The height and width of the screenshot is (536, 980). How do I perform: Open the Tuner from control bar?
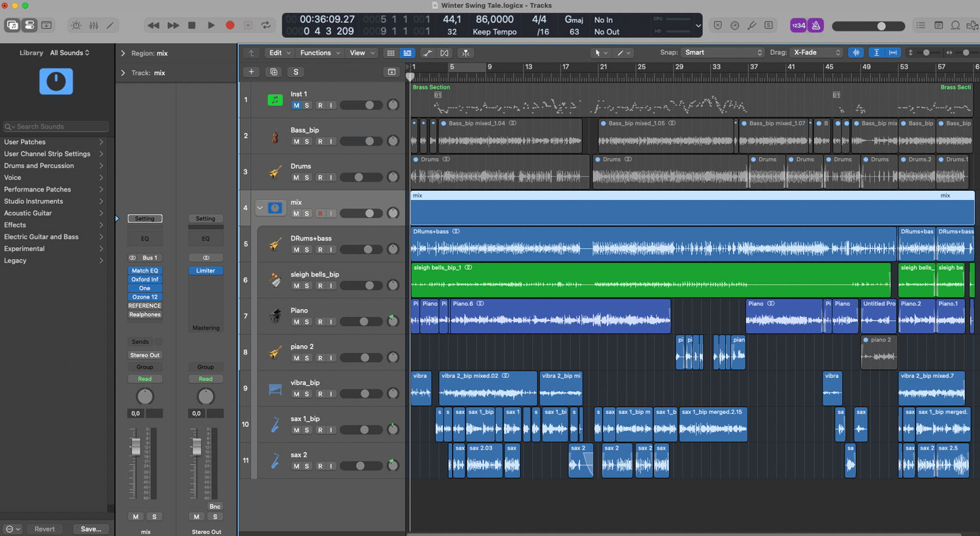coord(751,25)
